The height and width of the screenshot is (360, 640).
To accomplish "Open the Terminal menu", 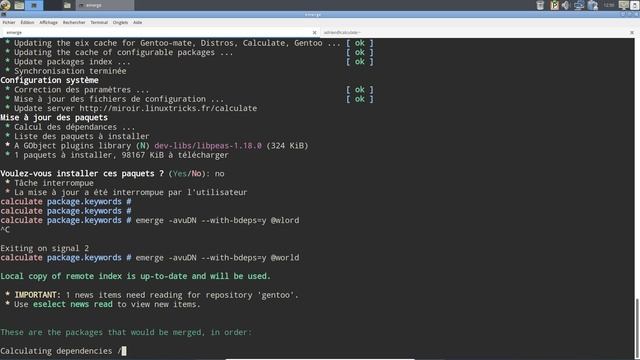I will pyautogui.click(x=99, y=22).
